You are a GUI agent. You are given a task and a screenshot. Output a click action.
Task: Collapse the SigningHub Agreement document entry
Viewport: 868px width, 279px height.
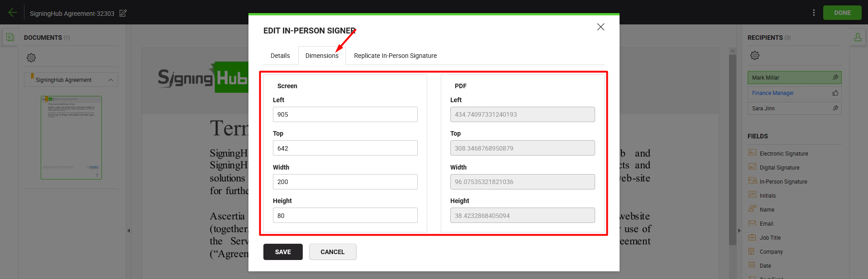pyautogui.click(x=111, y=80)
